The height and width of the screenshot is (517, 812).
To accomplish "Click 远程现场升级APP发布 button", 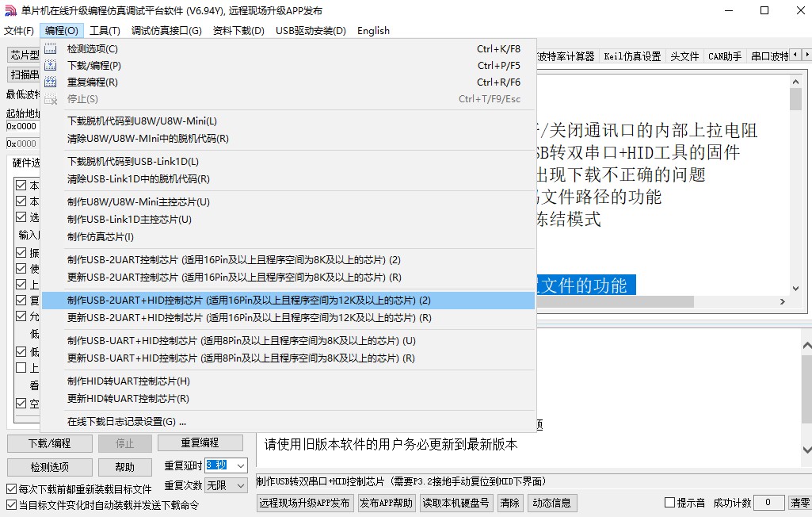I will pos(304,503).
